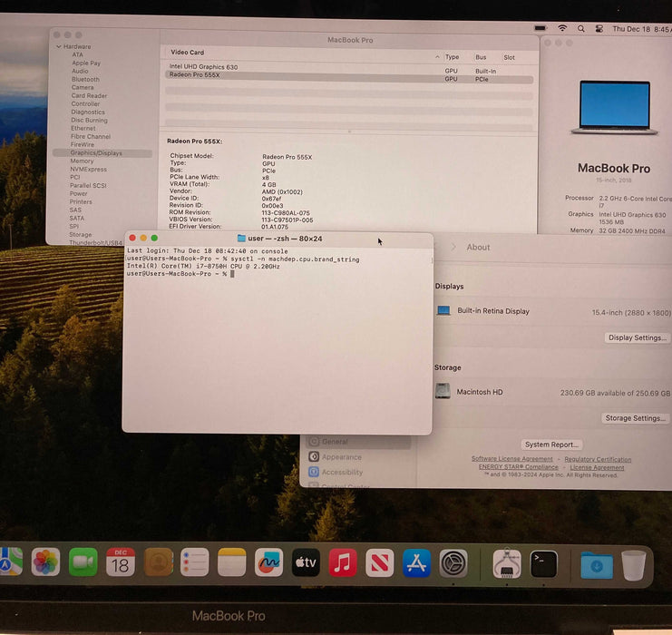
Task: Open Calendar showing Dec 18
Action: tap(121, 562)
